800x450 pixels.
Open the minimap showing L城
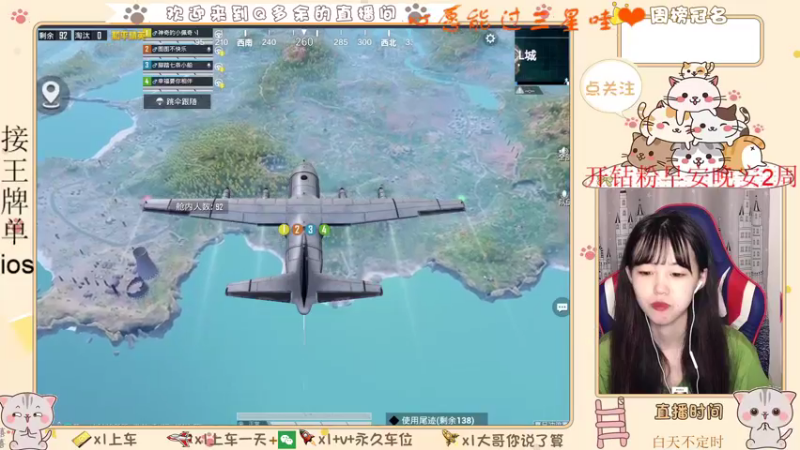pos(542,57)
